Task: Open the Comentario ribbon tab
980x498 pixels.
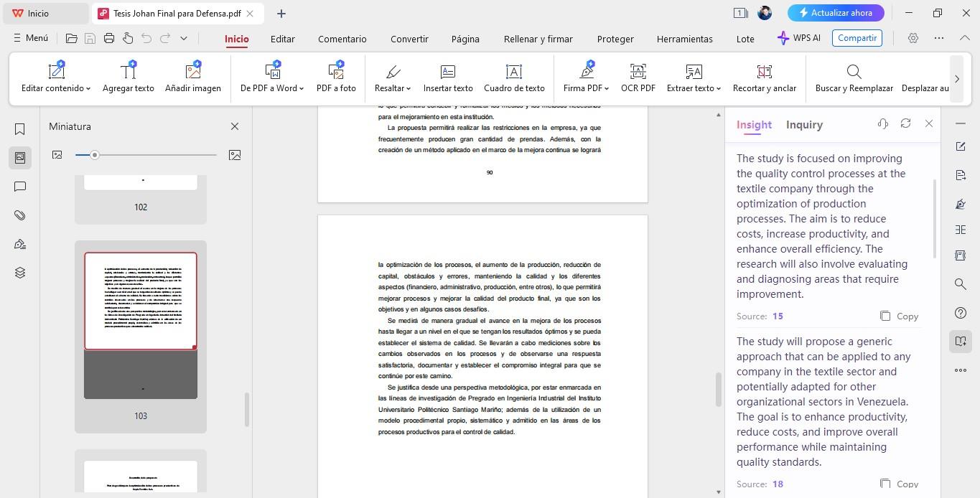Action: (x=342, y=39)
